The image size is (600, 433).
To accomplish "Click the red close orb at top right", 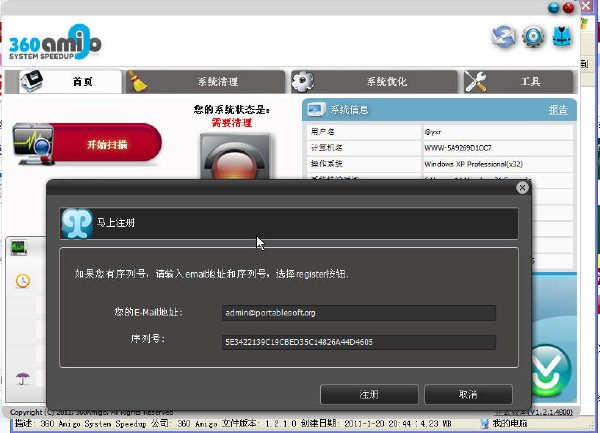I will click(x=569, y=8).
